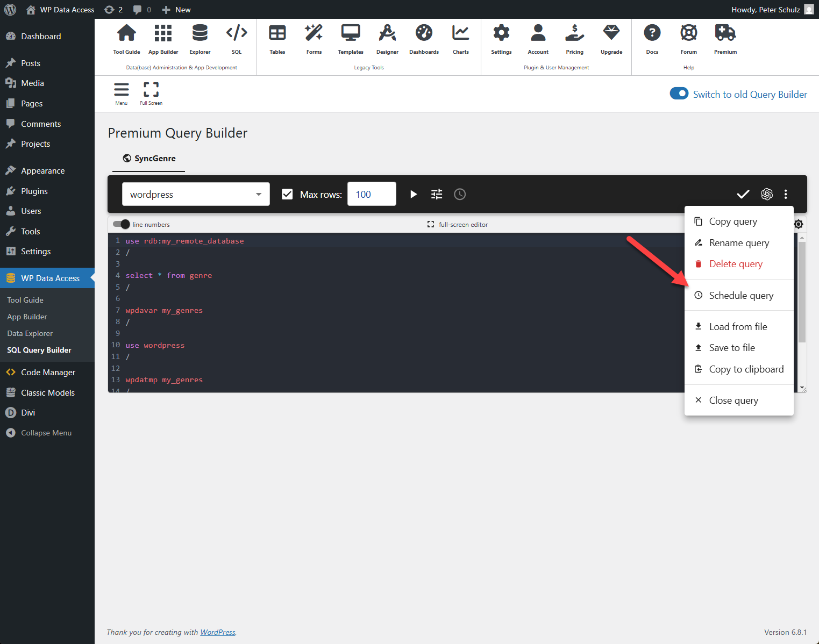Toggle the Max rows checkbox

pyautogui.click(x=287, y=194)
